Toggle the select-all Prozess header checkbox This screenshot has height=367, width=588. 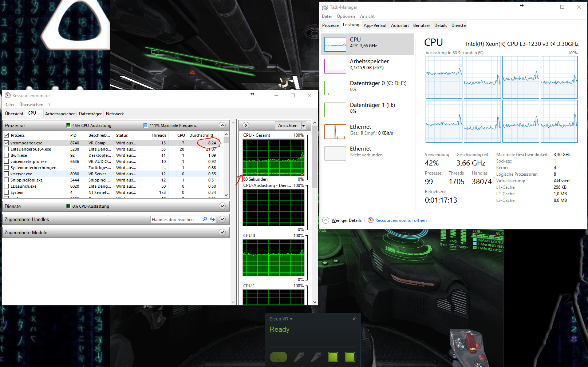pyautogui.click(x=7, y=135)
